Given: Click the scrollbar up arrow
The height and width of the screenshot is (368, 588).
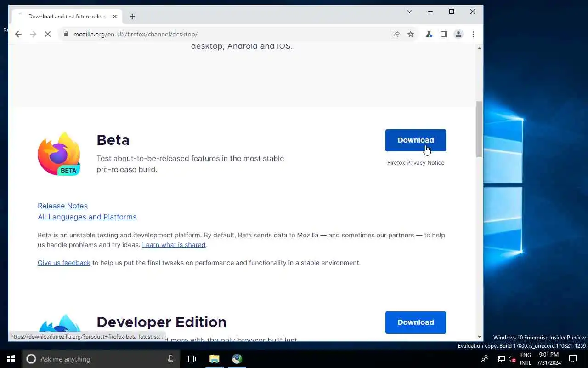Looking at the screenshot, I should (x=479, y=48).
